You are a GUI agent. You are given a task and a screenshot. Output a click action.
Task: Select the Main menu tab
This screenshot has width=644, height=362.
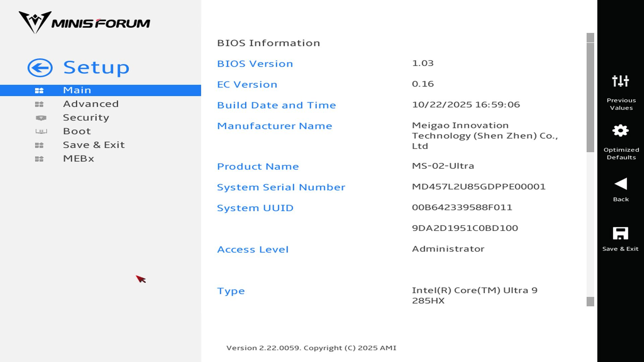[x=77, y=90]
